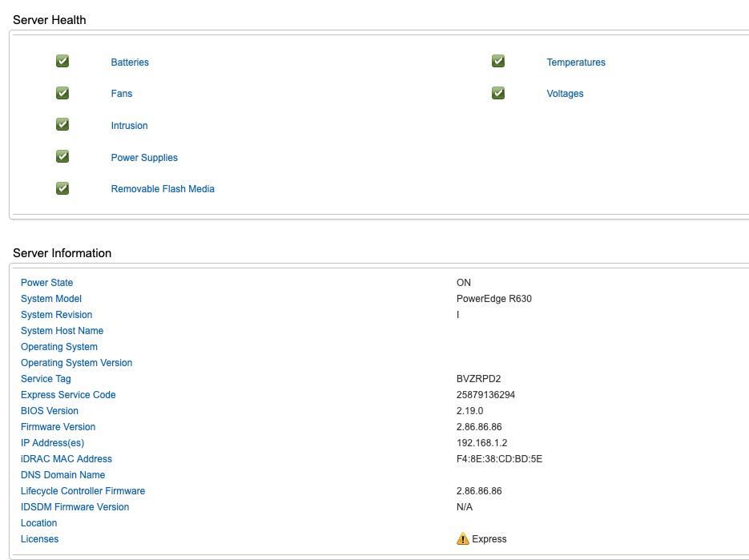Click the green check icon beside Intrusion

pos(62,125)
